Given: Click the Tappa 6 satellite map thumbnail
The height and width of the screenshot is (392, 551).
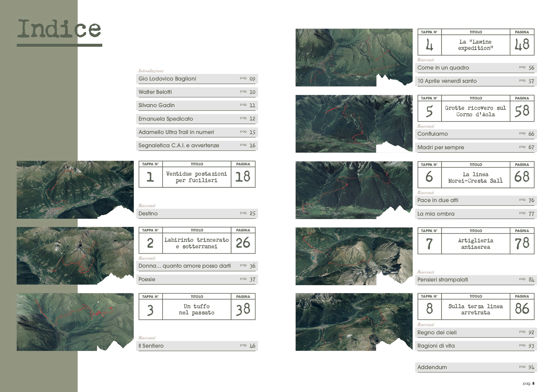Looking at the screenshot, I should [x=354, y=190].
